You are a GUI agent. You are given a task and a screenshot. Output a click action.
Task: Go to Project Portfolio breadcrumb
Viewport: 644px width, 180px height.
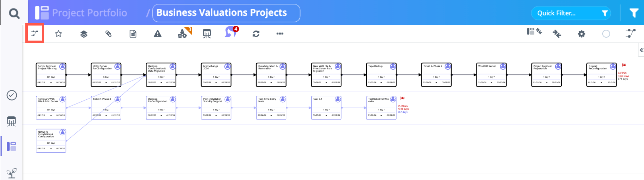click(x=90, y=13)
